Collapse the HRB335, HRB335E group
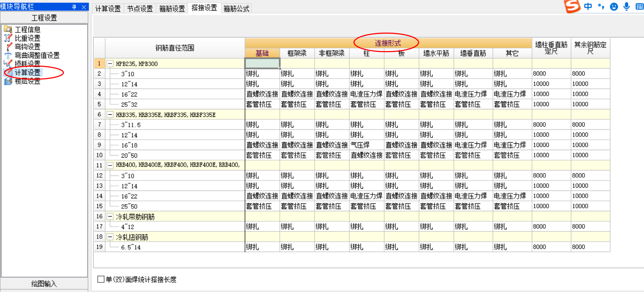The width and height of the screenshot is (644, 292). coord(110,115)
